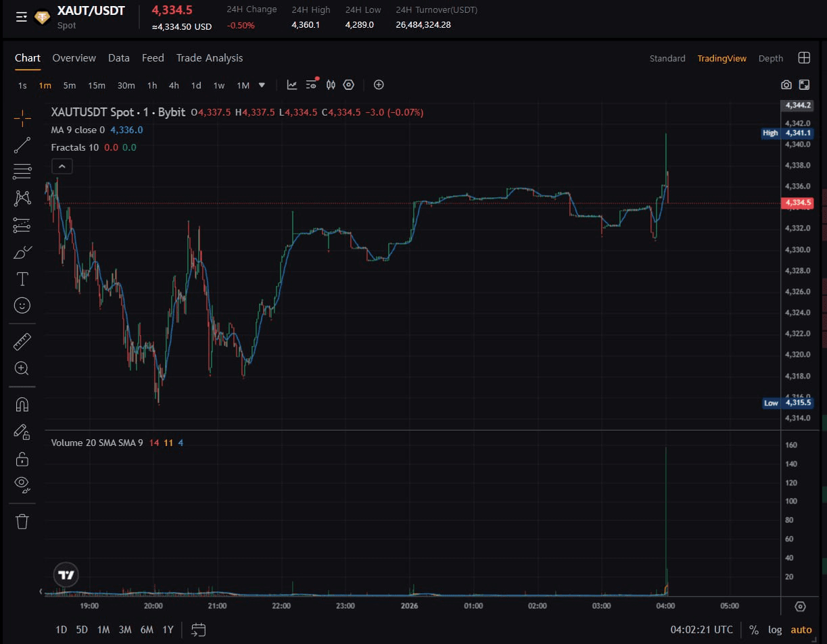Open the Overview tab
Screen dimensions: 827x644
tap(74, 58)
